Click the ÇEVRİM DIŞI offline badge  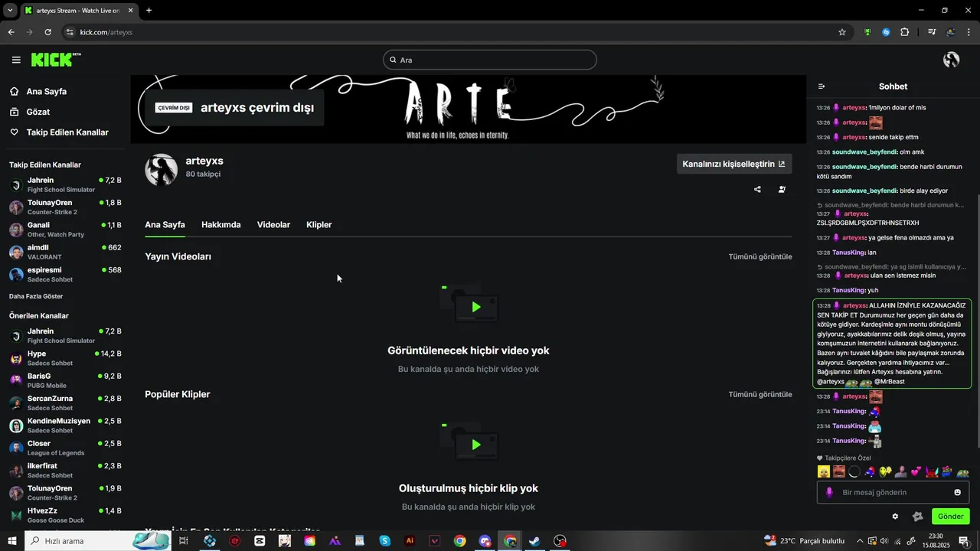coord(173,108)
